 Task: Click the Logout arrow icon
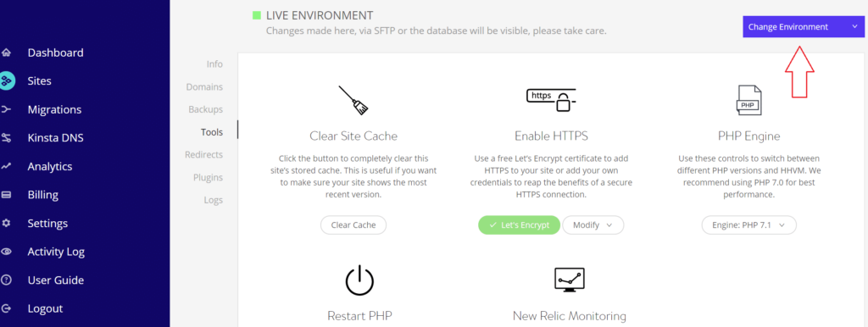(x=6, y=308)
